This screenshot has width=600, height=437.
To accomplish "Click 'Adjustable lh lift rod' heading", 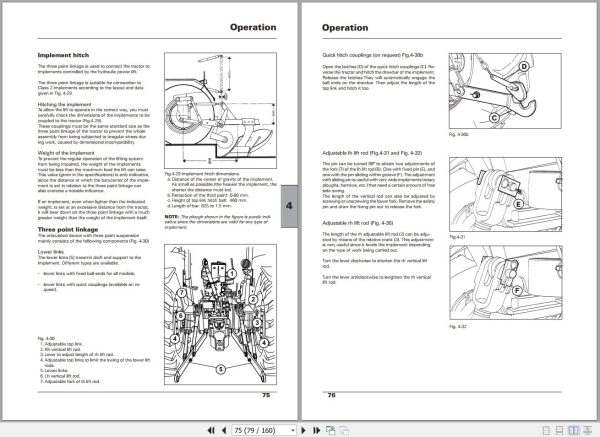I will click(x=372, y=153).
